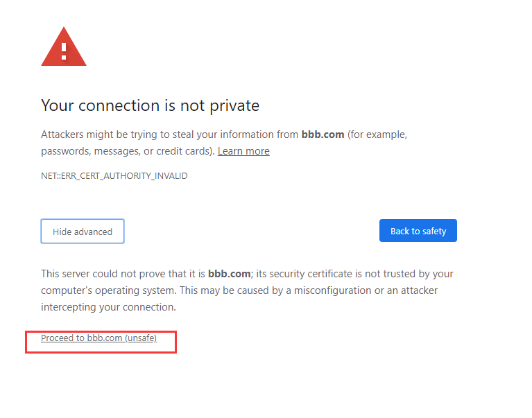Click the NET::ERR_CERT_AUTHORITY_INVALID error code
Screen dimensions: 532x418
[114, 176]
